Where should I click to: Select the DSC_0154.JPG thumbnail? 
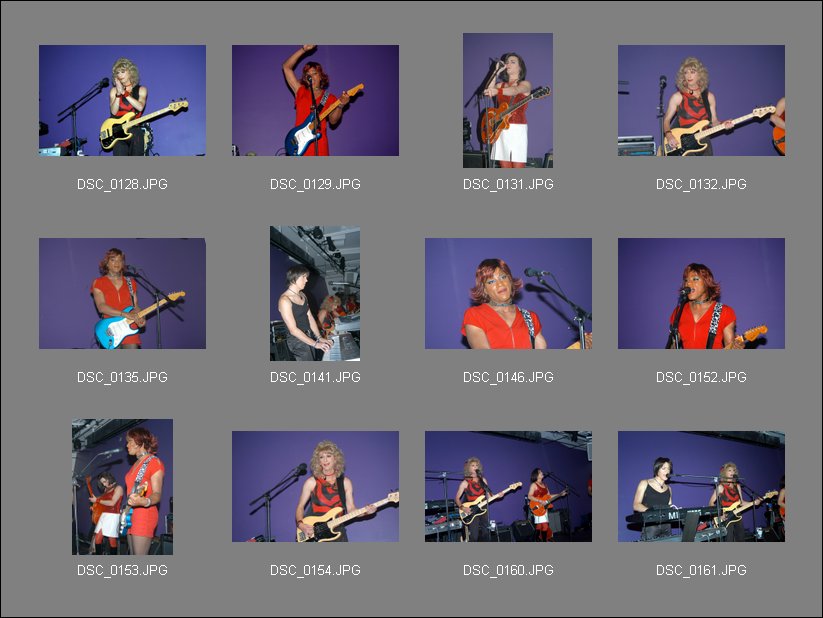(315, 487)
